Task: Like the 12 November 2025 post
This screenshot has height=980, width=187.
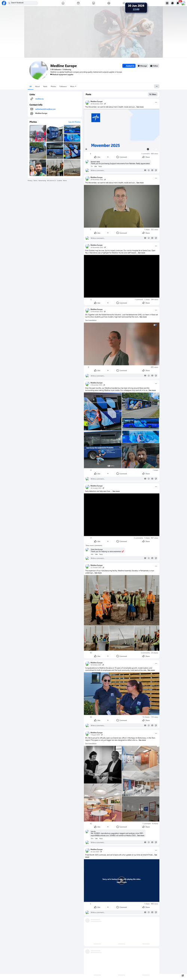Action: click(x=98, y=370)
